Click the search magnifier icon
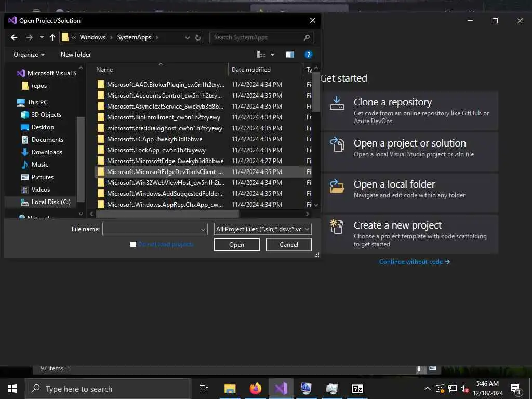The image size is (532, 399). (307, 37)
